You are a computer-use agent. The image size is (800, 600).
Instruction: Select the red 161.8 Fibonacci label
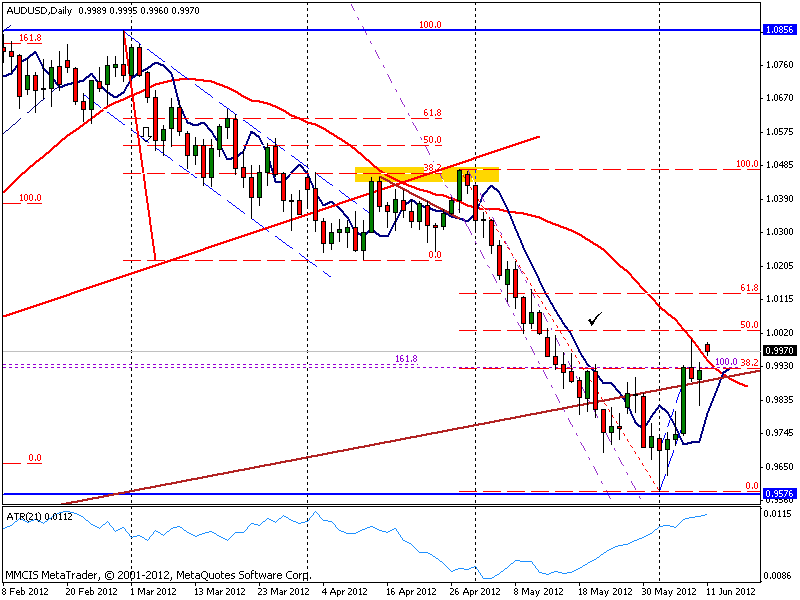click(31, 38)
